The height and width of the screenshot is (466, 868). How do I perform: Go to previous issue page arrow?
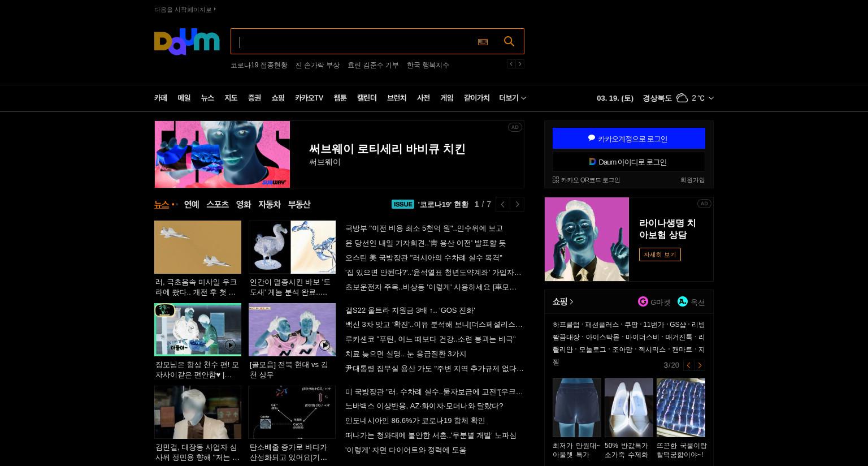[502, 204]
